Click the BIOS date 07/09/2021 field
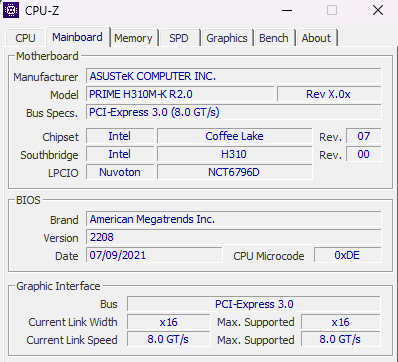 click(154, 255)
